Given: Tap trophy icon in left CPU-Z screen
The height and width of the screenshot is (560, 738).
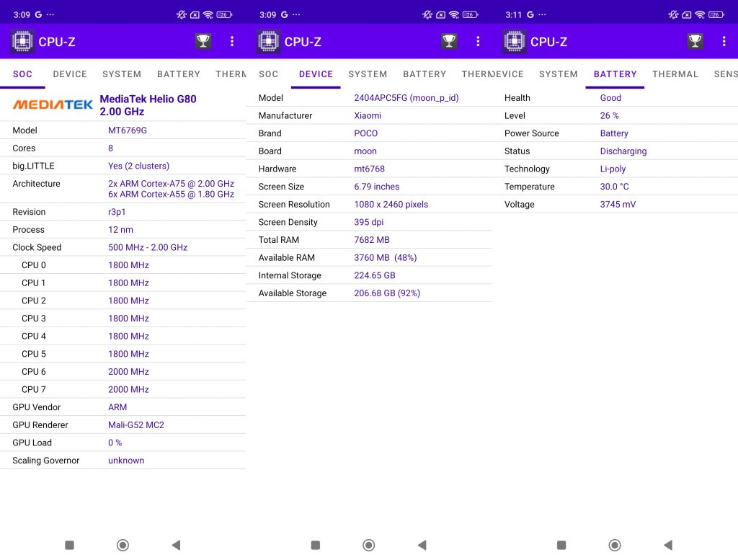Looking at the screenshot, I should [203, 41].
